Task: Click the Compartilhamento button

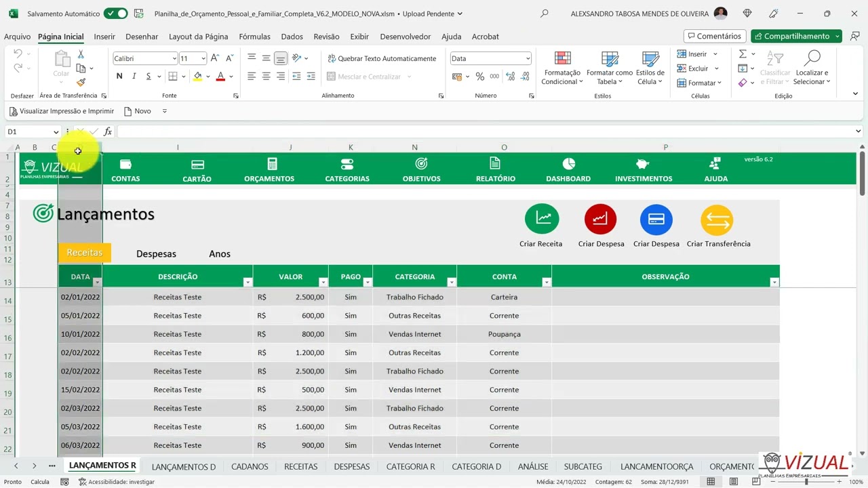Action: tap(796, 36)
